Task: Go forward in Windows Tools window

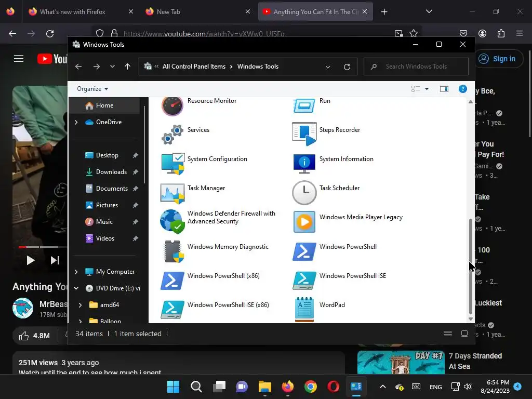Action: [x=96, y=66]
